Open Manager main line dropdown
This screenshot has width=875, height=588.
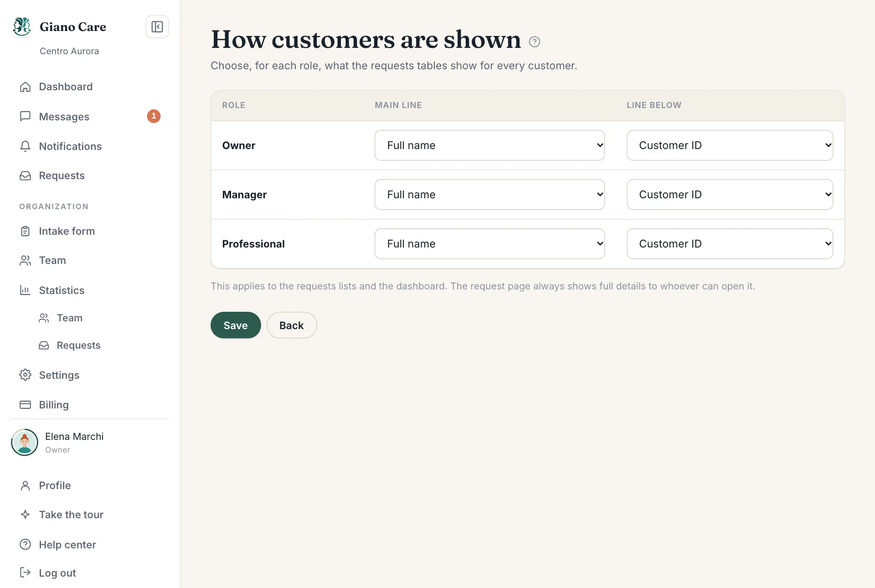(489, 195)
